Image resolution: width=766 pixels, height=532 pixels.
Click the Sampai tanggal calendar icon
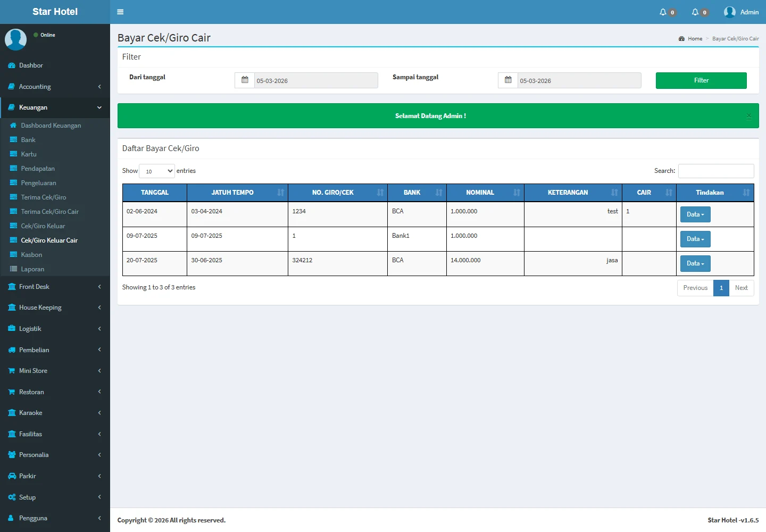click(x=508, y=80)
